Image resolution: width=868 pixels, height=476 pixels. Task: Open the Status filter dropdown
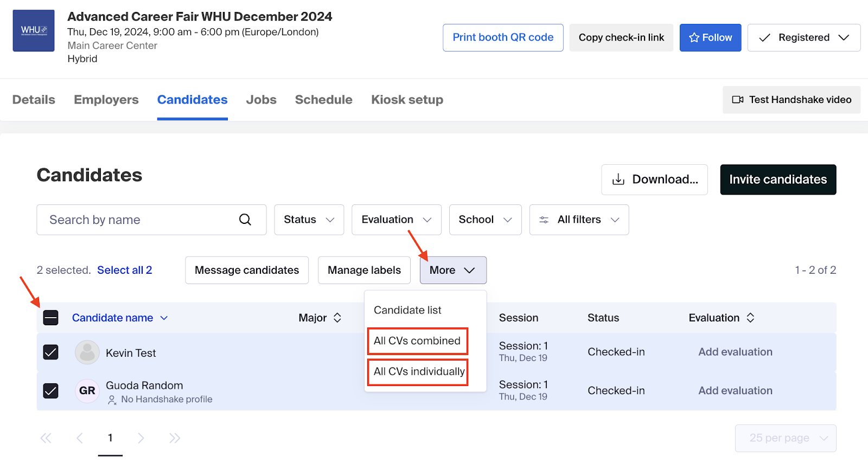[x=309, y=220]
